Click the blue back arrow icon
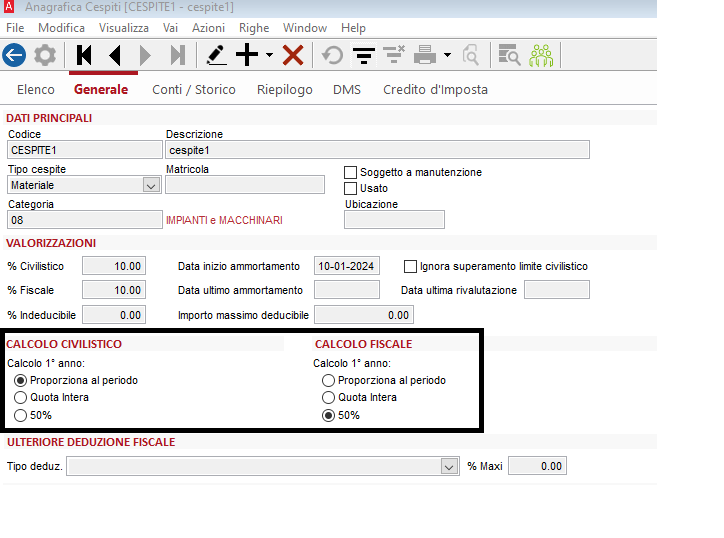Screen dimensions: 724x538 click(14, 55)
